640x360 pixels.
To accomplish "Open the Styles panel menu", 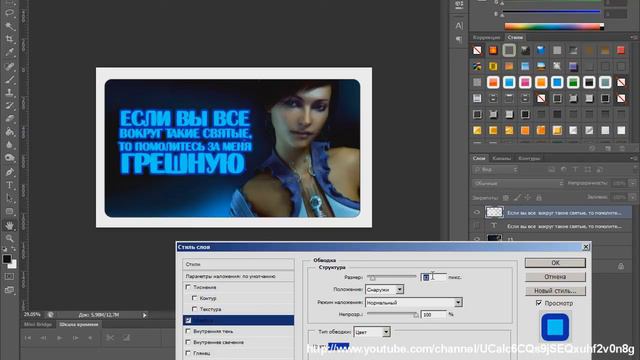I will tap(633, 37).
